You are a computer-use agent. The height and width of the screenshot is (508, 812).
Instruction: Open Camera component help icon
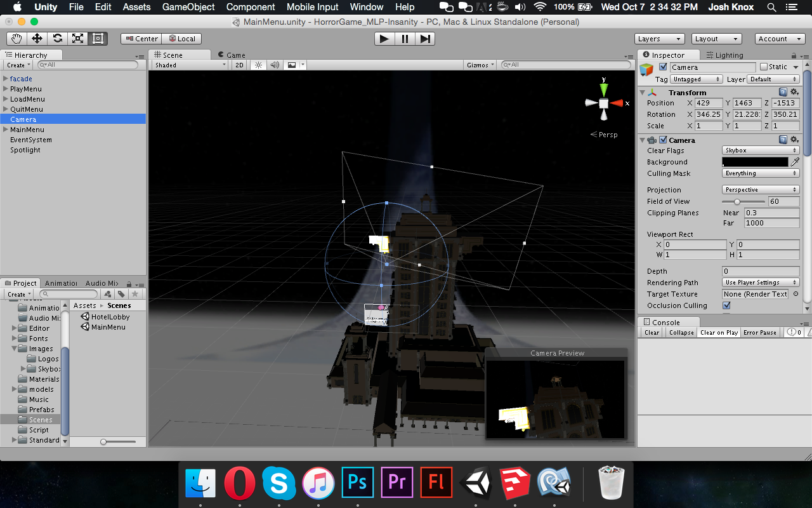coord(783,140)
